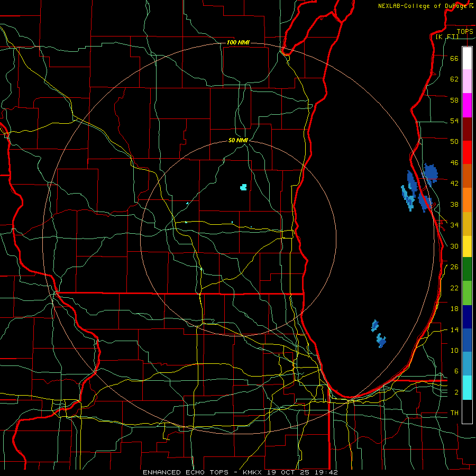Select the ENHANCED ECHO TOPS product title
476x476 pixels.
pos(186,472)
